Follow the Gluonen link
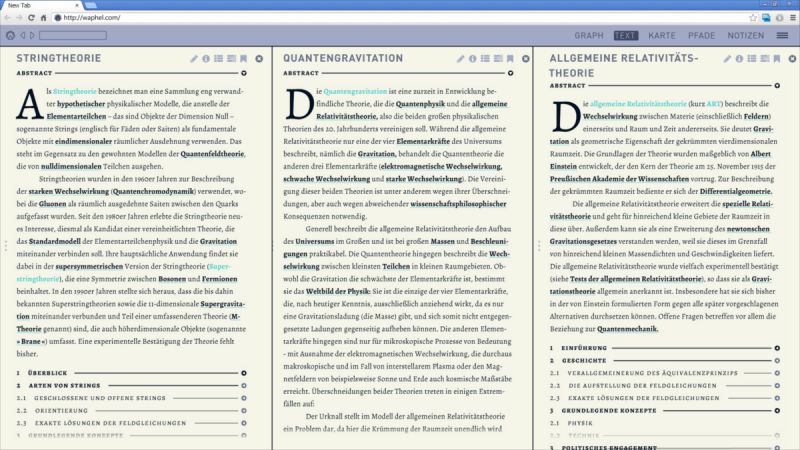800x450 pixels. click(53, 204)
